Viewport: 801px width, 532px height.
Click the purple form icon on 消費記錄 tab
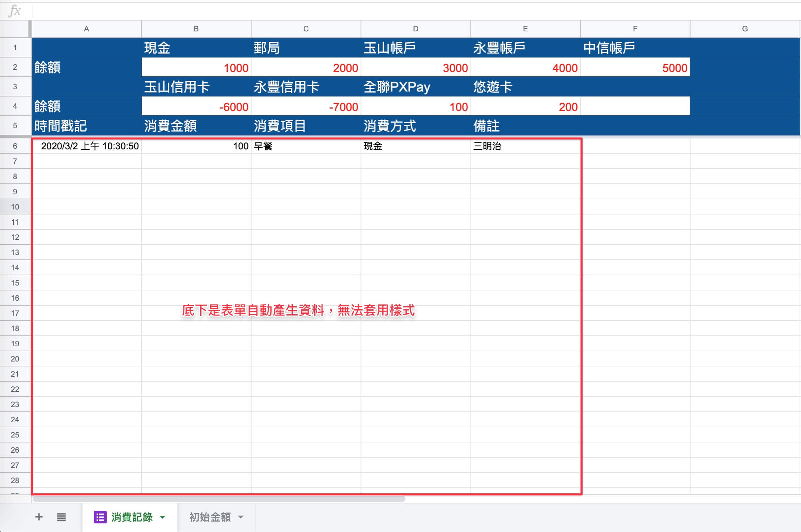tap(100, 517)
